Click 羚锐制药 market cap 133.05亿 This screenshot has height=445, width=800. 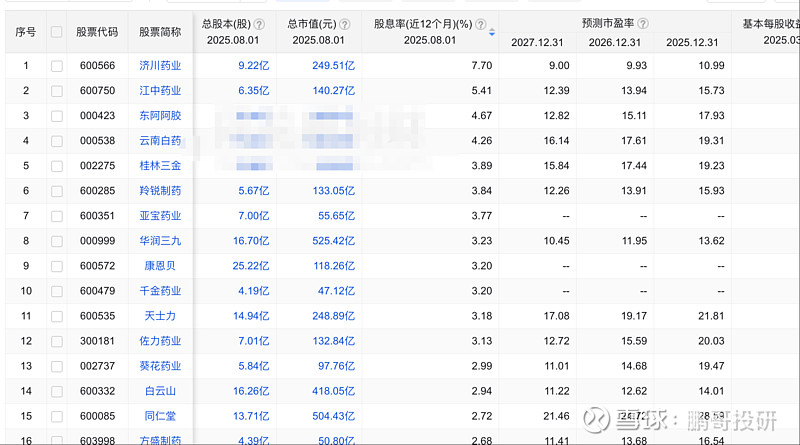pos(334,190)
